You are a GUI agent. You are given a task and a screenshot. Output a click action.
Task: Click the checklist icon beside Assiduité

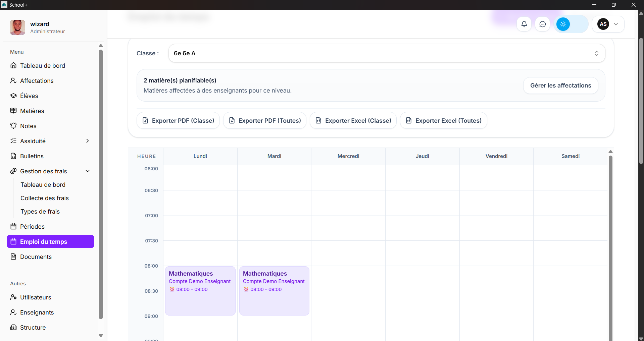coord(13,141)
